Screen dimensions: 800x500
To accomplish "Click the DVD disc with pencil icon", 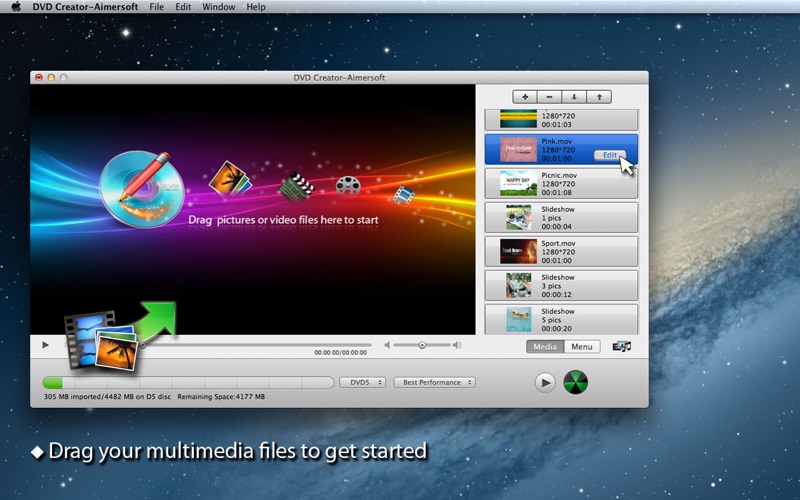I will pyautogui.click(x=142, y=189).
